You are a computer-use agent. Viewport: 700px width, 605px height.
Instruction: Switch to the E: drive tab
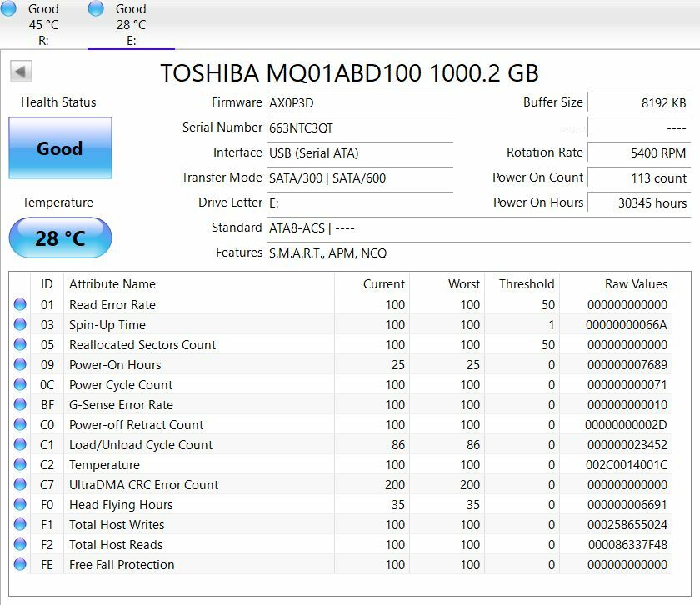[131, 25]
